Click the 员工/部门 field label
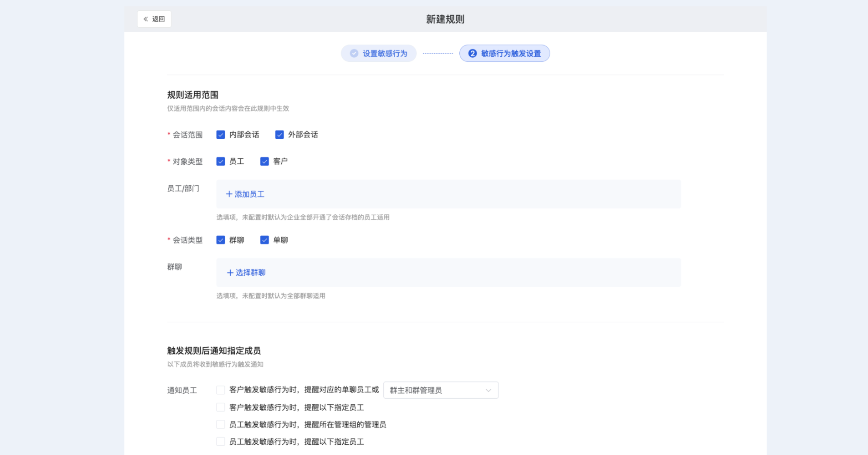 [x=183, y=188]
